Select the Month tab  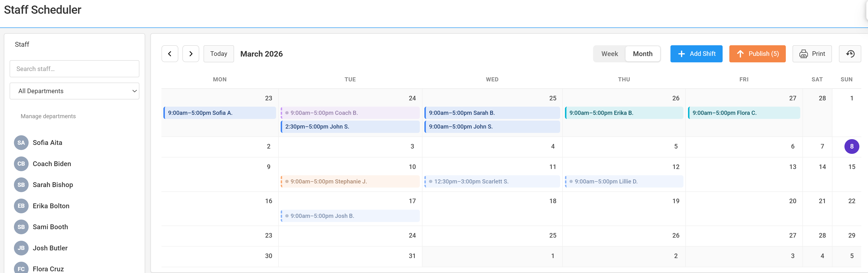642,54
